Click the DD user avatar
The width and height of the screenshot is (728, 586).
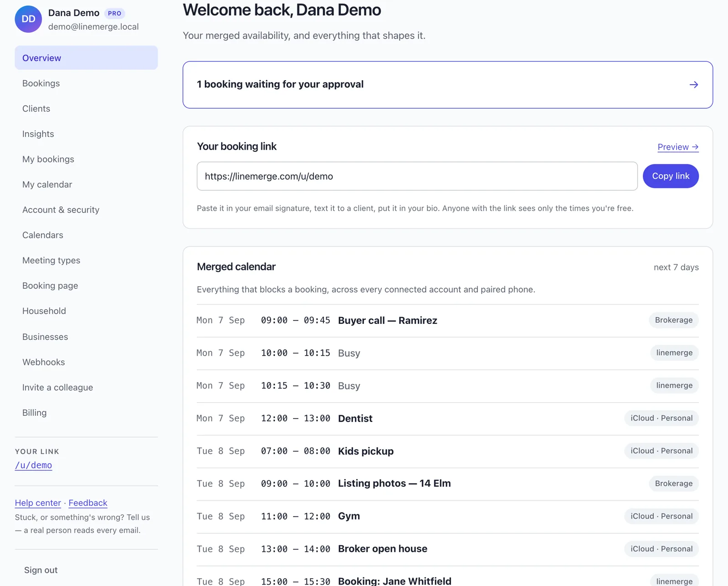[28, 19]
